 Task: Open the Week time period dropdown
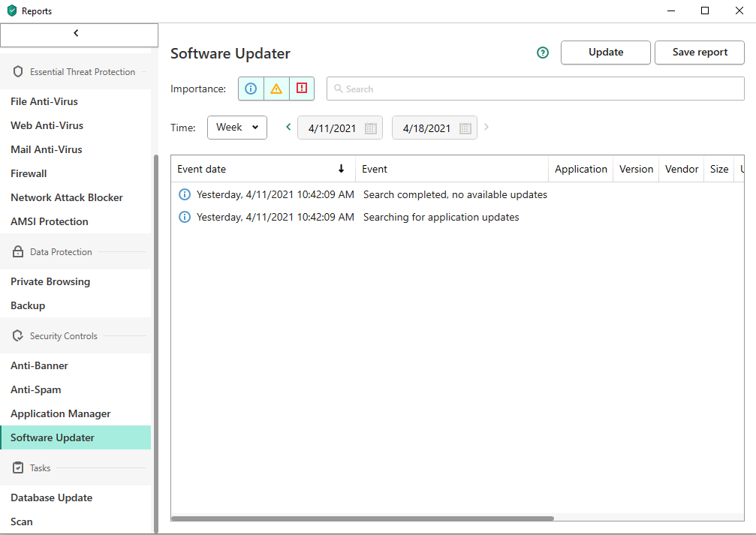(236, 128)
